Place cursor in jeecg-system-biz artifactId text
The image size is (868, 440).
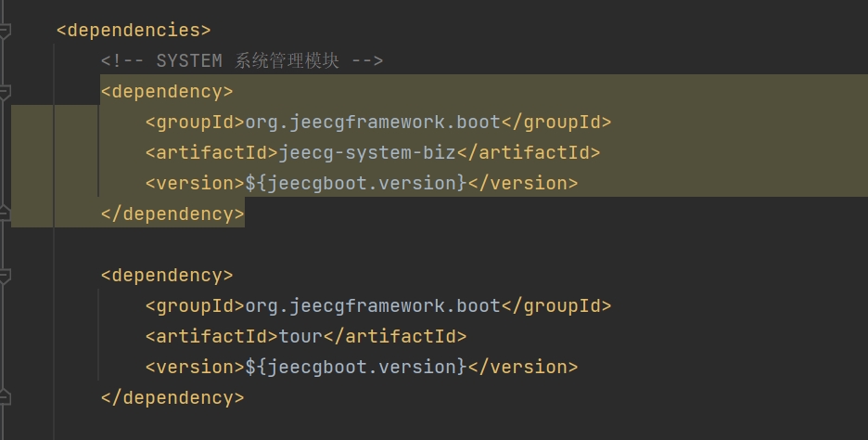click(x=366, y=153)
